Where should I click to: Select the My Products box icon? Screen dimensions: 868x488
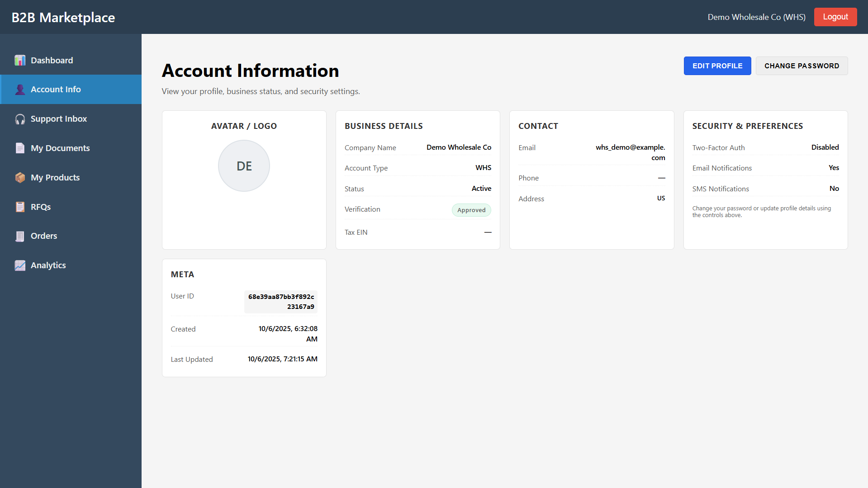(20, 177)
